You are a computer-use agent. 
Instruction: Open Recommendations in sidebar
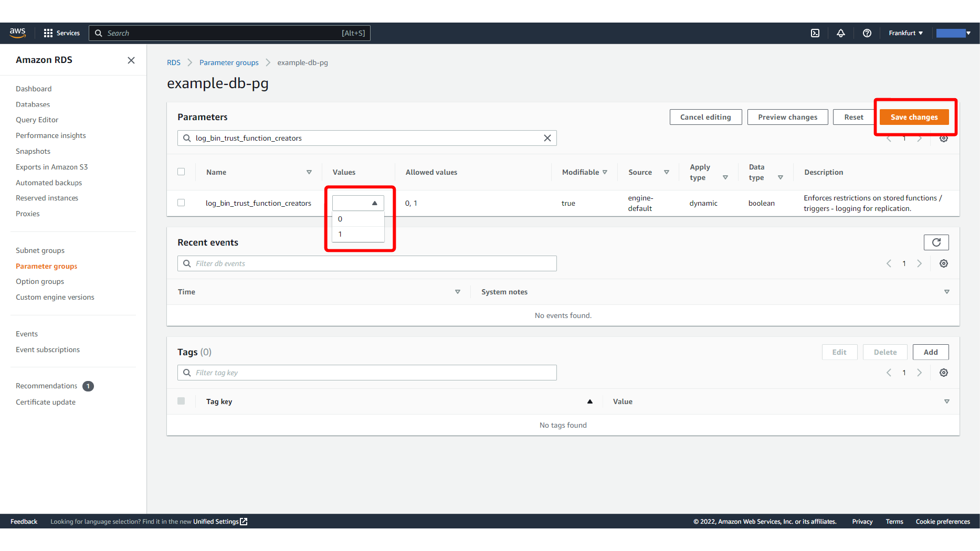click(46, 386)
